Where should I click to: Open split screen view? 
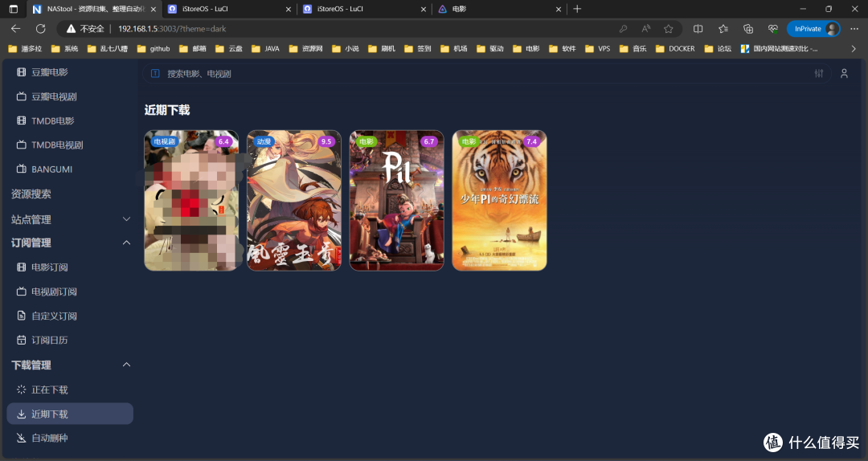coord(698,29)
